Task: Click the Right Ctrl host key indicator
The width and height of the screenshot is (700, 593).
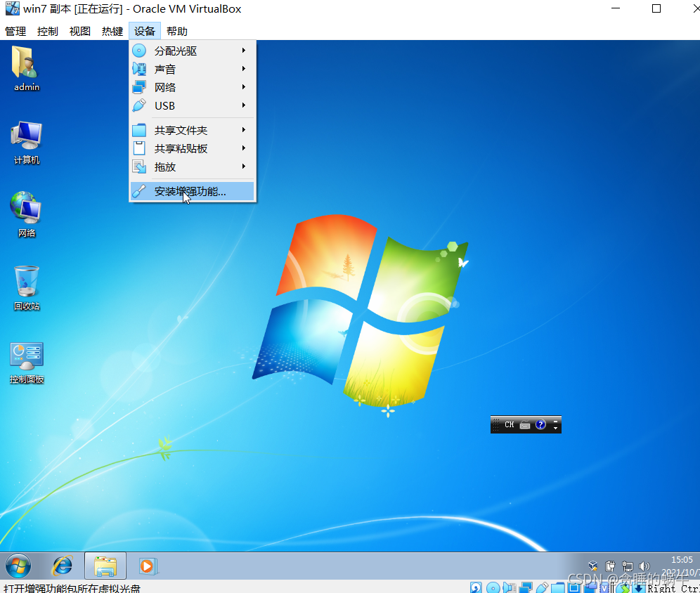Action: tap(674, 589)
